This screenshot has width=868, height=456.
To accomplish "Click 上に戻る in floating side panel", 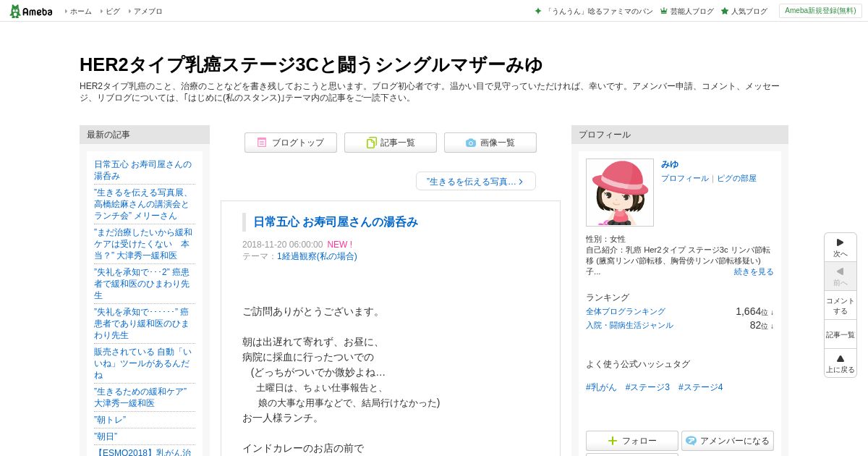I will [841, 363].
